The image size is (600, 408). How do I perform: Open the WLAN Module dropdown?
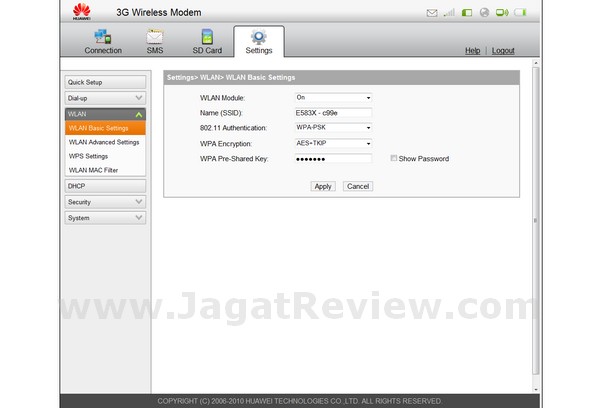pyautogui.click(x=333, y=97)
